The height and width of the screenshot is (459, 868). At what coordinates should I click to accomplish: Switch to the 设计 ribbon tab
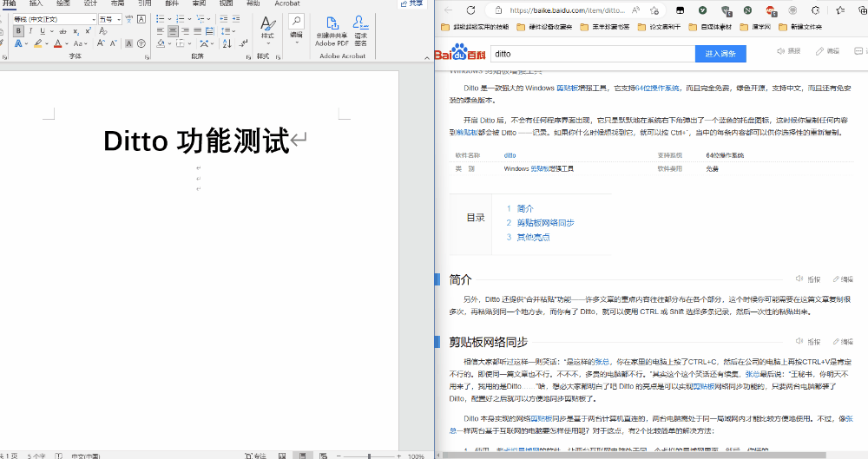(90, 3)
